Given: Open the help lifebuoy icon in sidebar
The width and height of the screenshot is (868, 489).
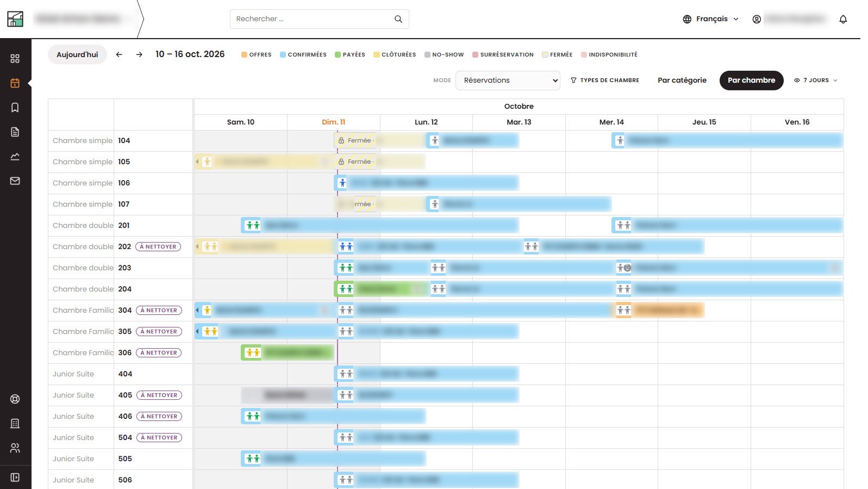Looking at the screenshot, I should pyautogui.click(x=15, y=399).
